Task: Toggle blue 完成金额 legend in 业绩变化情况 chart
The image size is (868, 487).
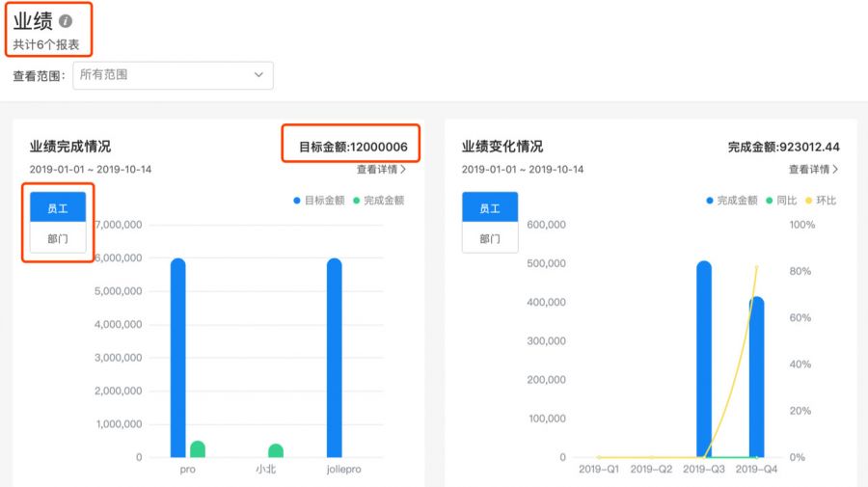Action: [733, 201]
